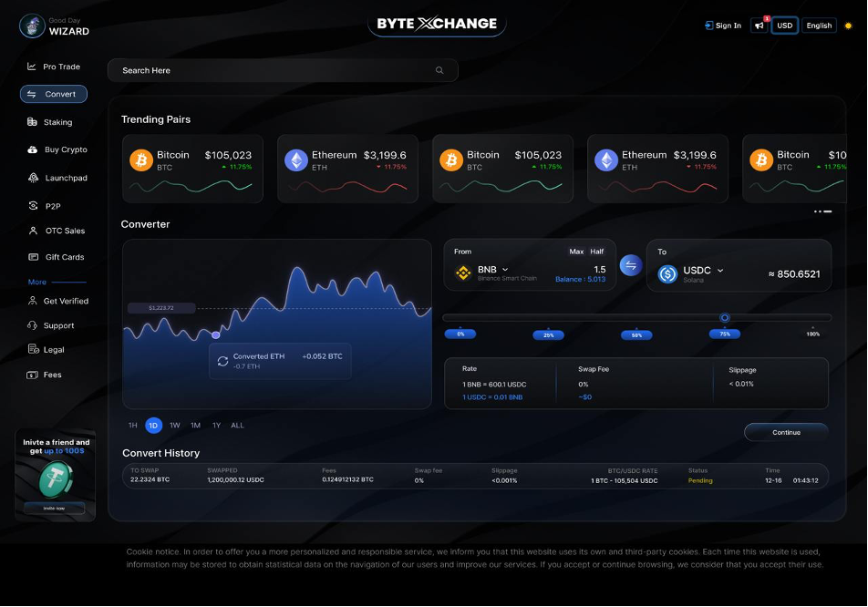This screenshot has width=868, height=607.
Task: Click the Launchpad sidebar icon
Action: tap(32, 177)
